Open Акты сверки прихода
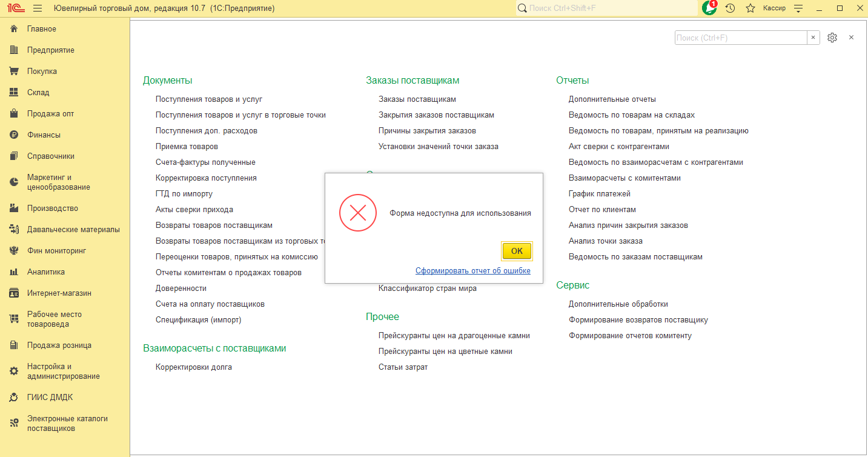The width and height of the screenshot is (868, 457). [x=194, y=210]
